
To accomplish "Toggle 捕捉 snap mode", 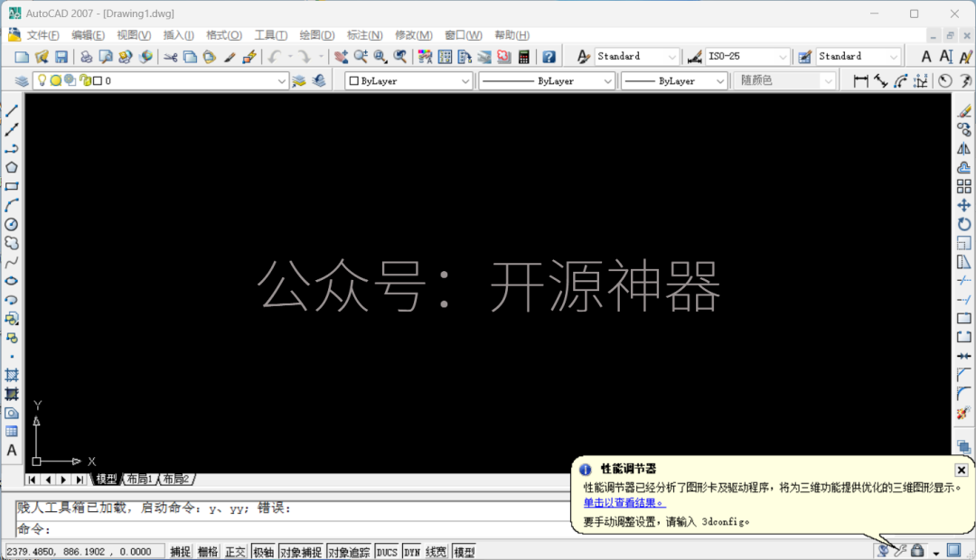I will click(x=181, y=552).
